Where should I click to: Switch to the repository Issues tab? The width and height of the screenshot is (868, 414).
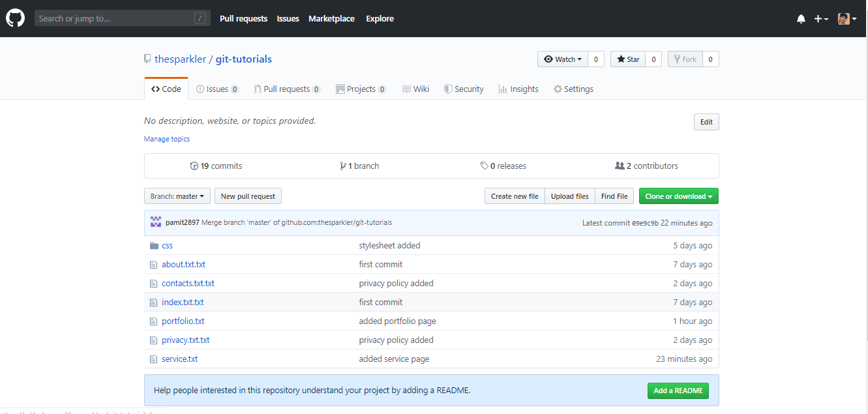click(x=217, y=89)
